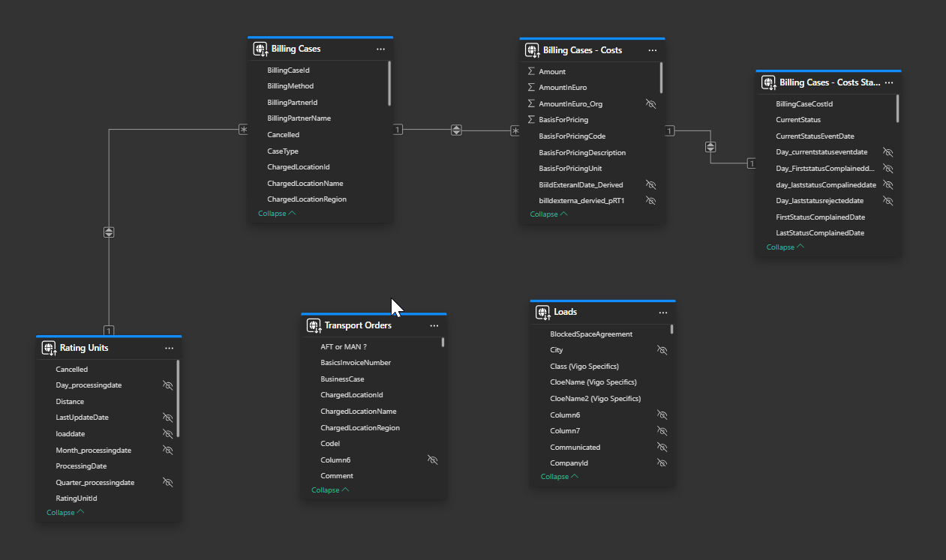Toggle visibility of Day_processingdate in Rating Units
This screenshot has height=560, width=946.
click(x=168, y=385)
